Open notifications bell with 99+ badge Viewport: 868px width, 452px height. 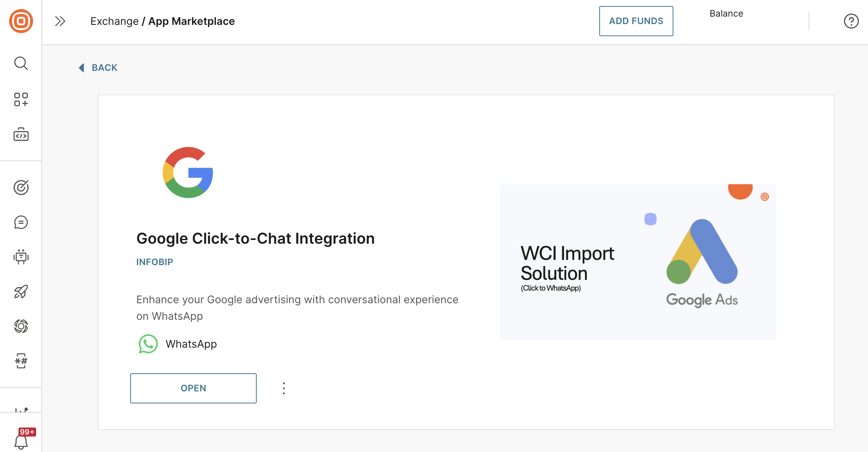coord(21,441)
